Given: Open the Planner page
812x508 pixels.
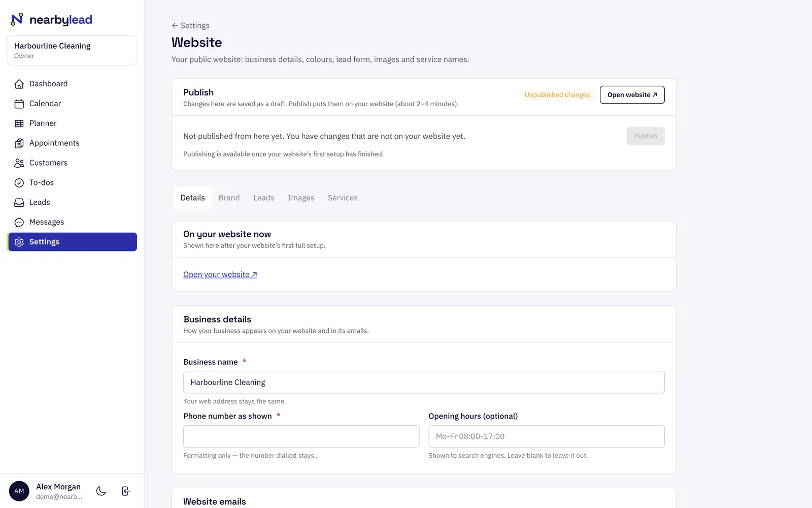Looking at the screenshot, I should click(x=73, y=123).
